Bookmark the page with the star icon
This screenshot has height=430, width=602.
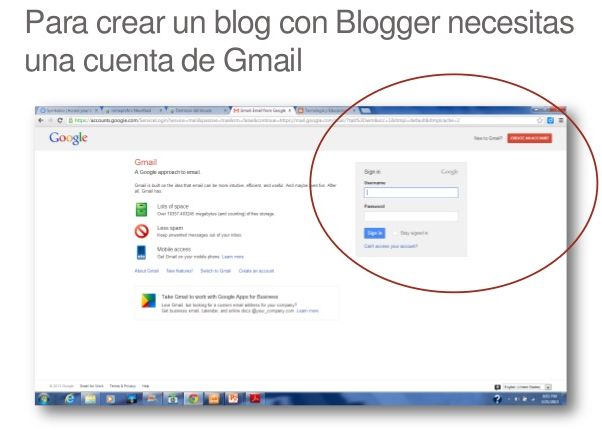coord(540,120)
